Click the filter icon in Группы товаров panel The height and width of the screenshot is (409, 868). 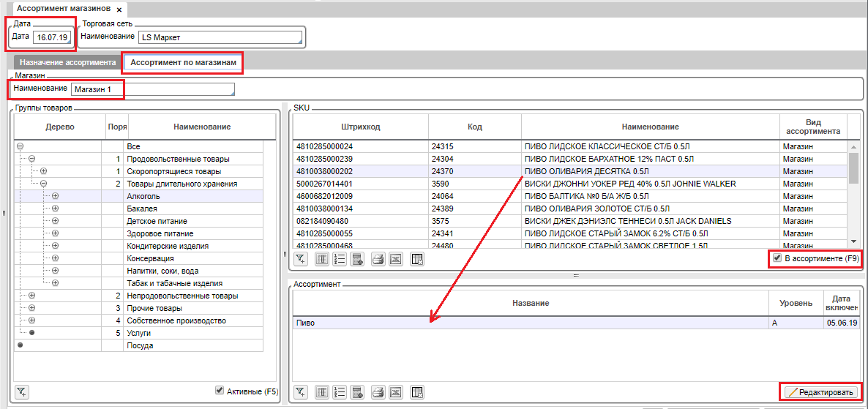[x=22, y=391]
